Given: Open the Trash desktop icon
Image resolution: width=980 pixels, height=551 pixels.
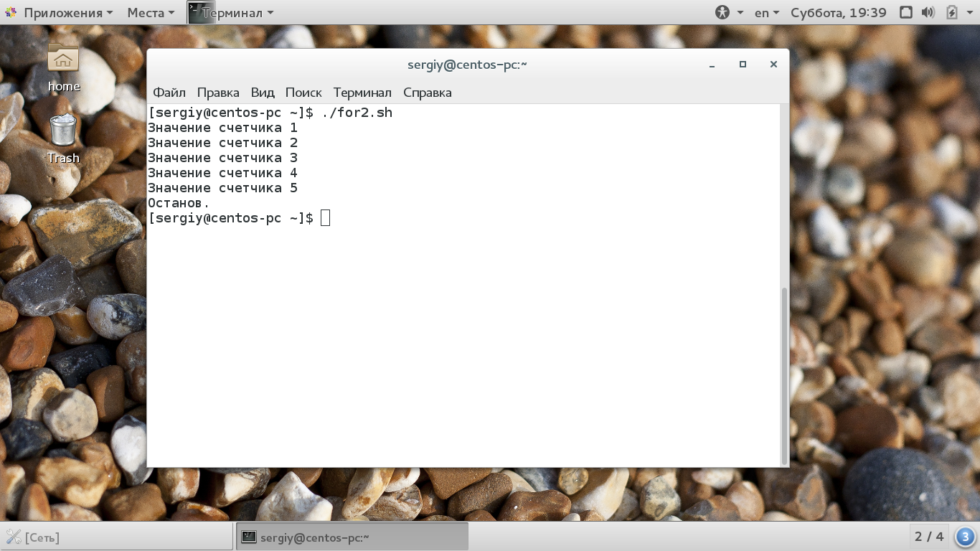Looking at the screenshot, I should pyautogui.click(x=63, y=138).
